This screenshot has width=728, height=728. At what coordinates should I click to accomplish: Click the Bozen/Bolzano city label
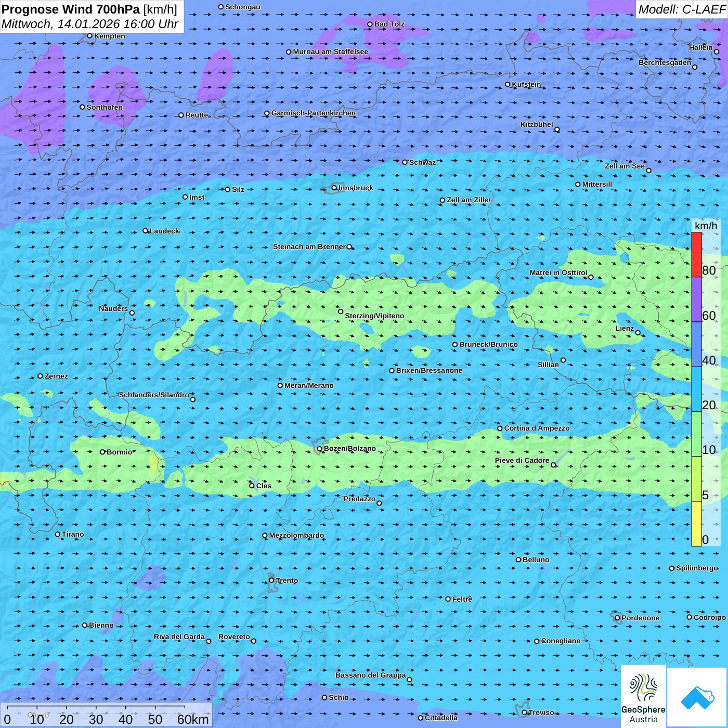pyautogui.click(x=349, y=448)
